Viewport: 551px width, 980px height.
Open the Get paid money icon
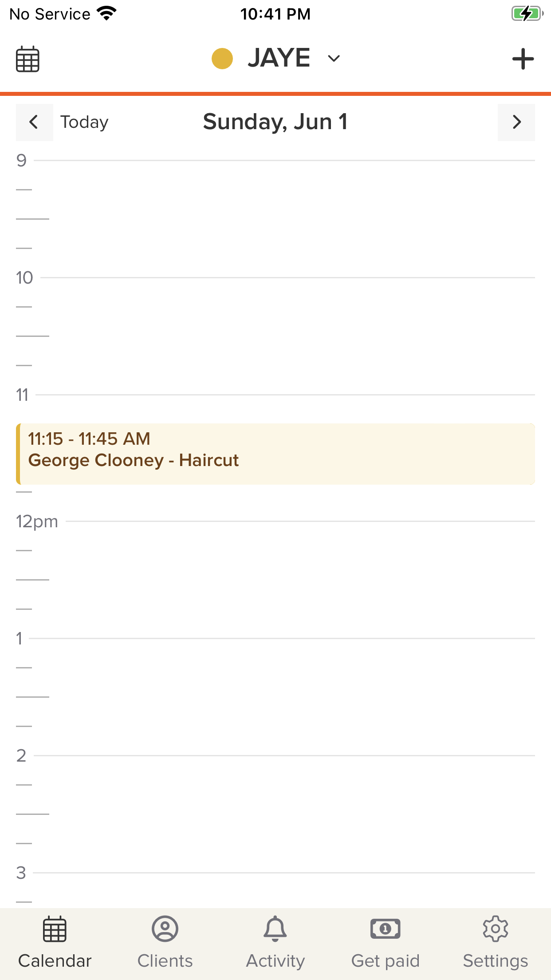[386, 929]
